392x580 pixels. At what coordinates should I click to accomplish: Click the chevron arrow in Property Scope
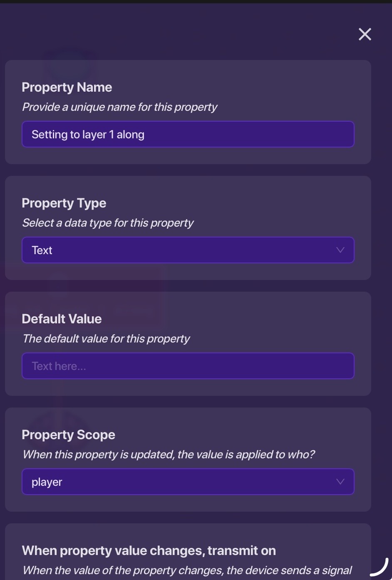pos(340,482)
